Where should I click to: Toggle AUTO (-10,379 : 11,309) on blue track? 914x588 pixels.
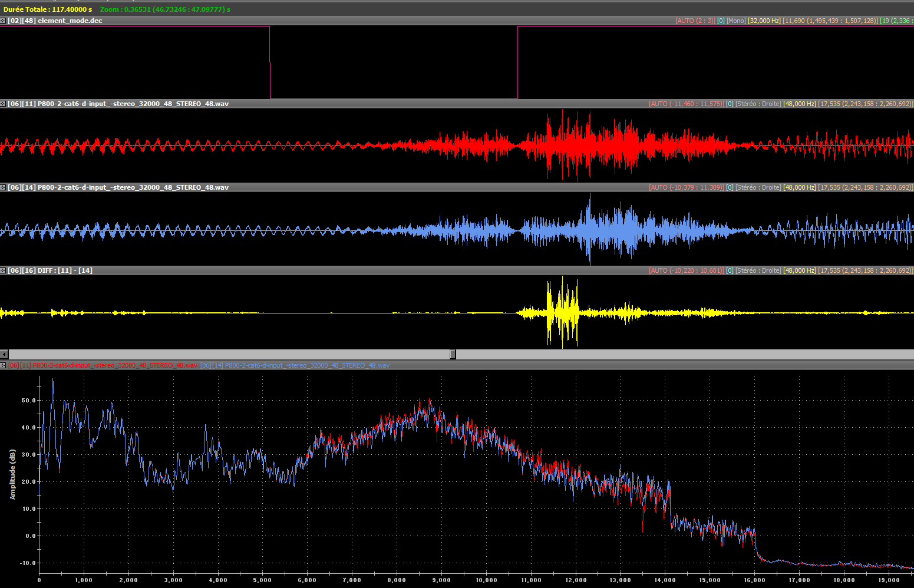686,187
